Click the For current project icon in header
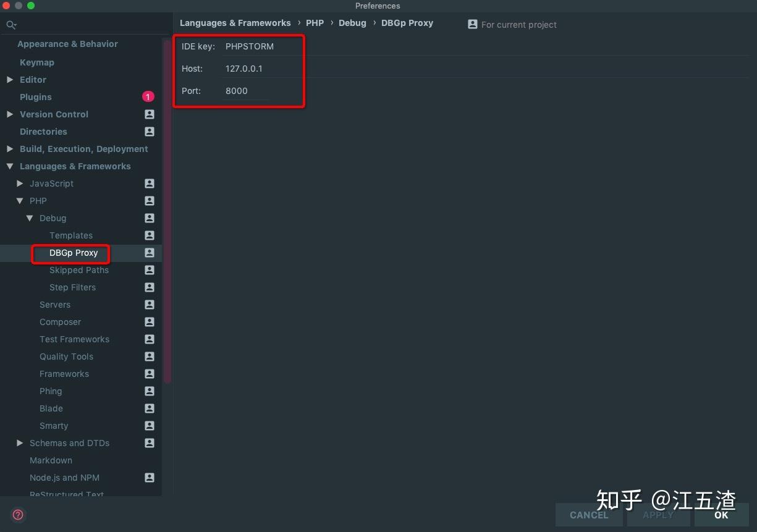Image resolution: width=757 pixels, height=532 pixels. pyautogui.click(x=472, y=24)
